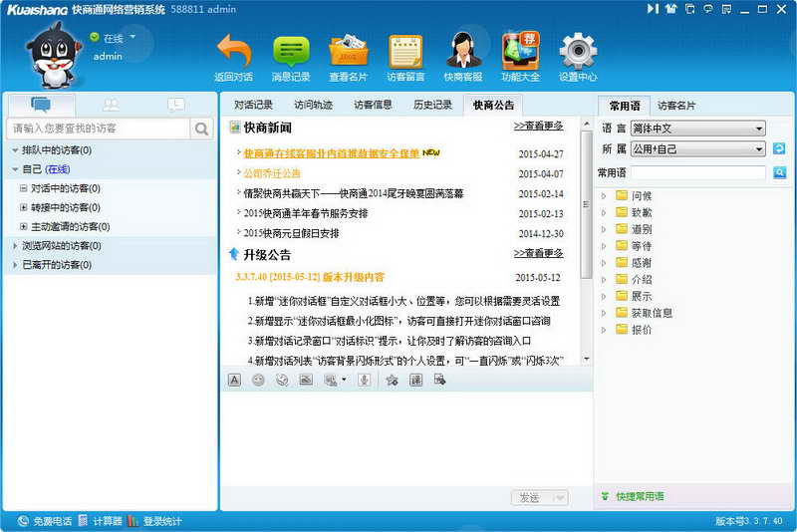
Task: Click the send image icon
Action: [x=306, y=380]
